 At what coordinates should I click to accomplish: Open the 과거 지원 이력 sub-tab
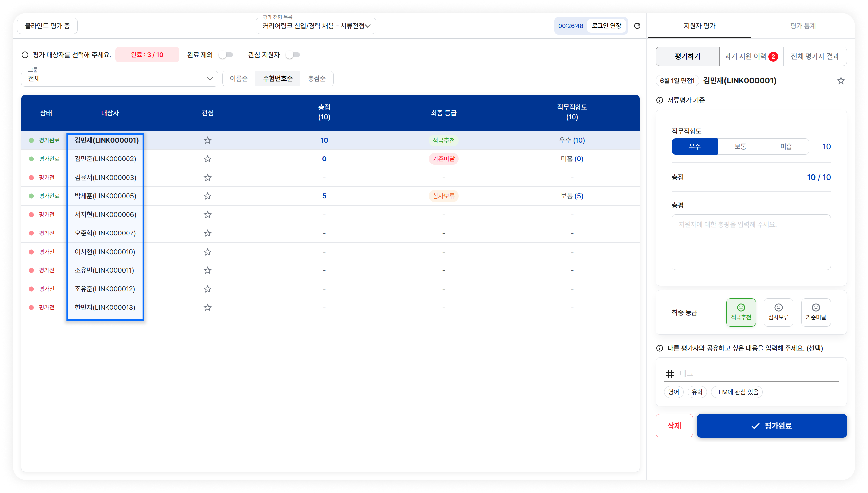point(751,56)
